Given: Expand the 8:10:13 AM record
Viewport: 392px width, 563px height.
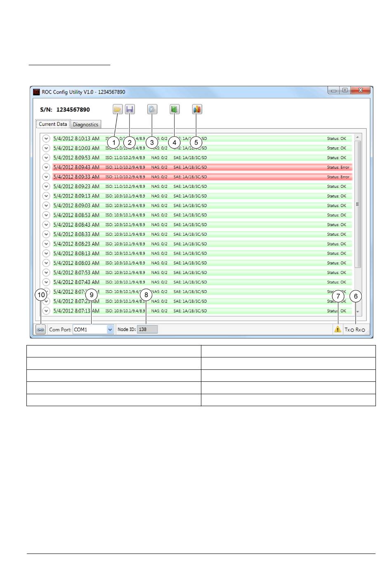Looking at the screenshot, I should (46, 139).
